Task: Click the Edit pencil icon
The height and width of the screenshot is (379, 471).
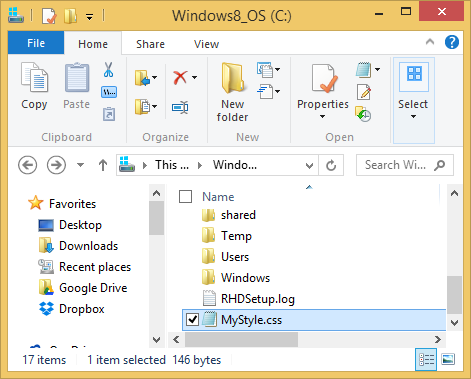Action: pos(364,92)
